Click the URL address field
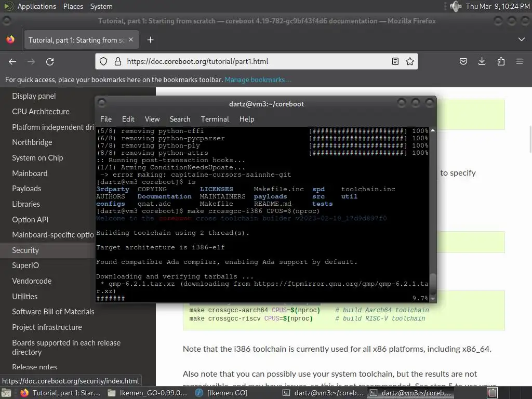 click(x=258, y=61)
